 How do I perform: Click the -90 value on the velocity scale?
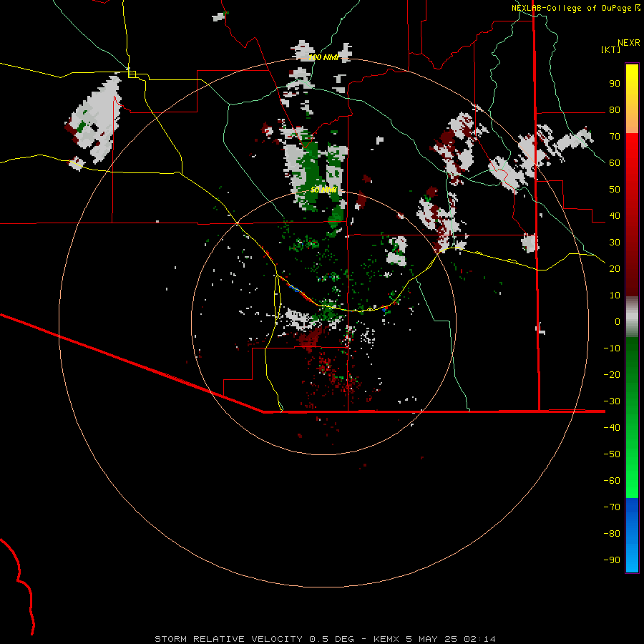(612, 560)
